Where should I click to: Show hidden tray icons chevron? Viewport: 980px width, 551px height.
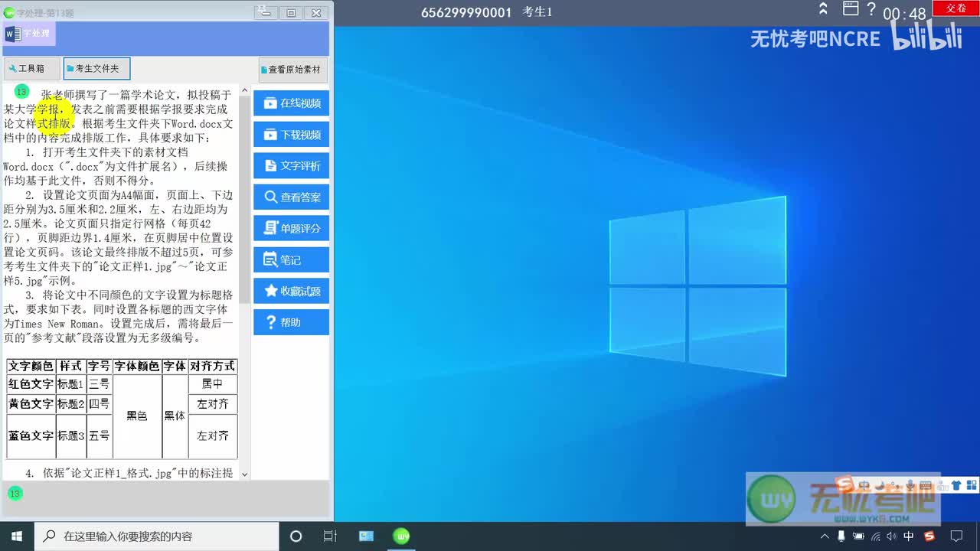(825, 536)
